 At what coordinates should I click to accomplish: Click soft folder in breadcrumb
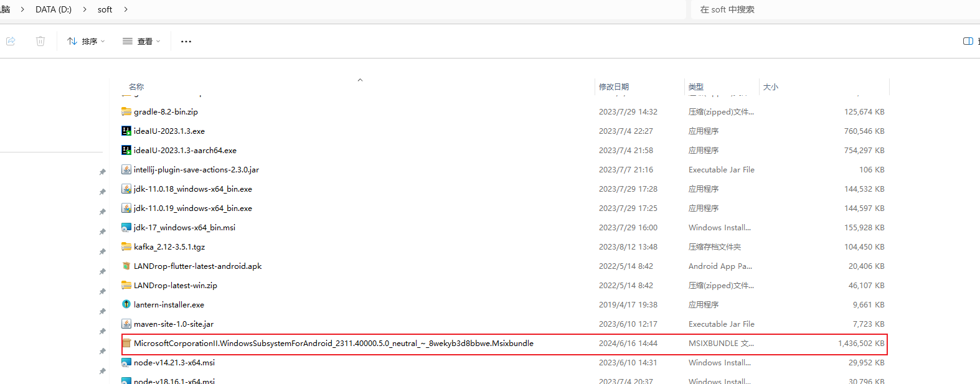pos(105,9)
